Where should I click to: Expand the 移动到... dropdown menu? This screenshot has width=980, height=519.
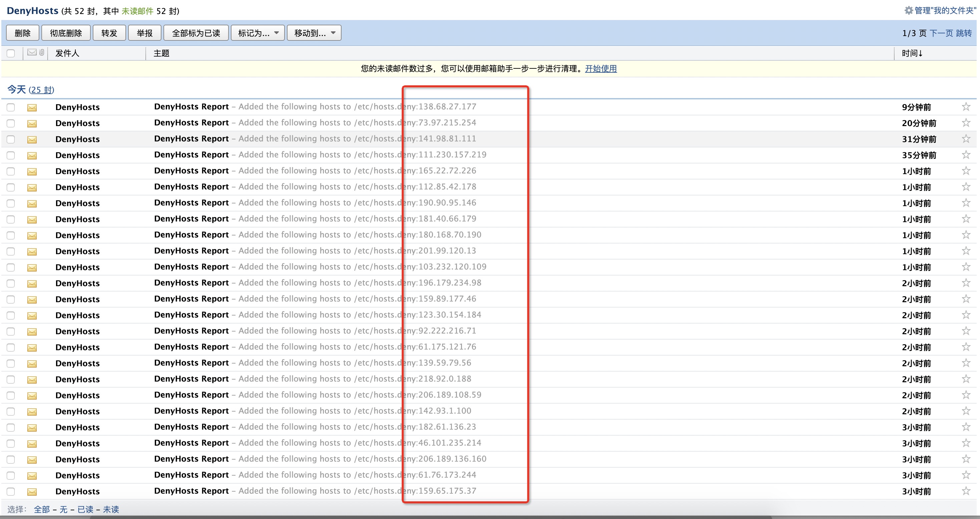click(x=314, y=33)
